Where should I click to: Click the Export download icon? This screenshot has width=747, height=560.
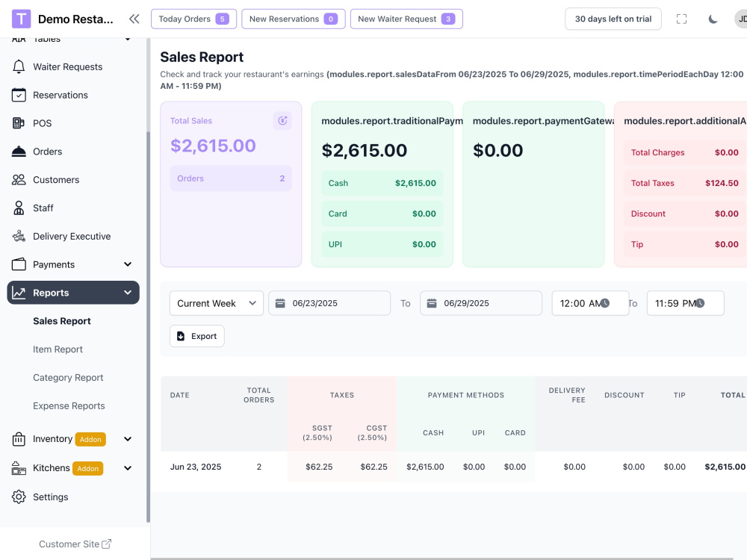181,336
